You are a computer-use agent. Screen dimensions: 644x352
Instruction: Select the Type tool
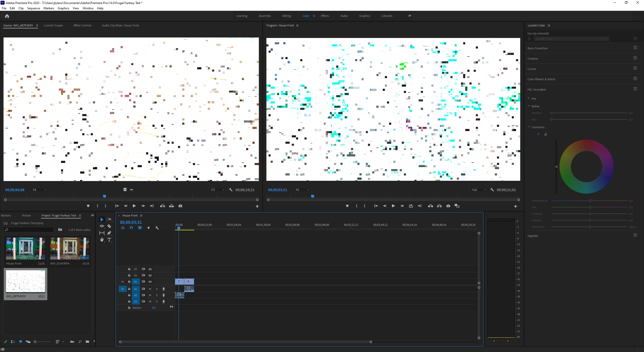[109, 240]
